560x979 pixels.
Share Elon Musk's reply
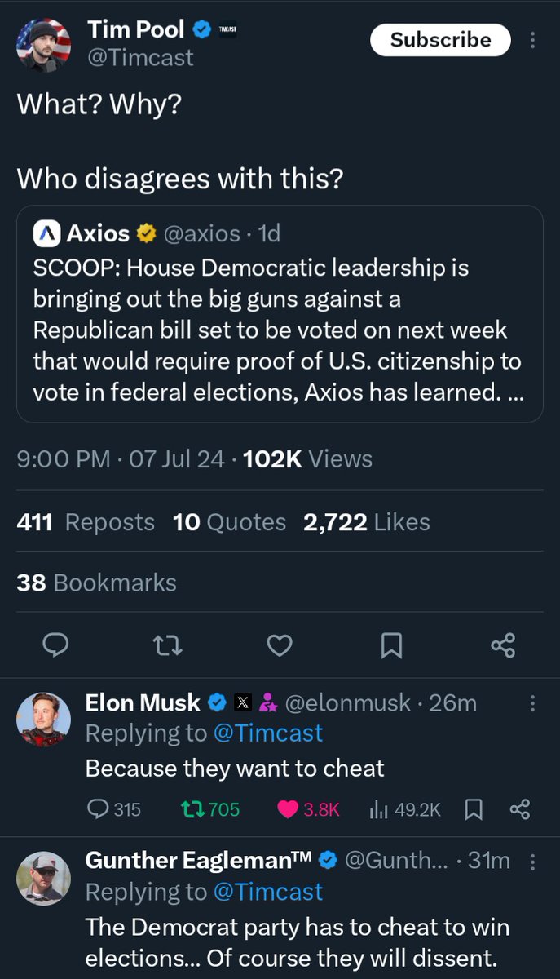[x=519, y=809]
